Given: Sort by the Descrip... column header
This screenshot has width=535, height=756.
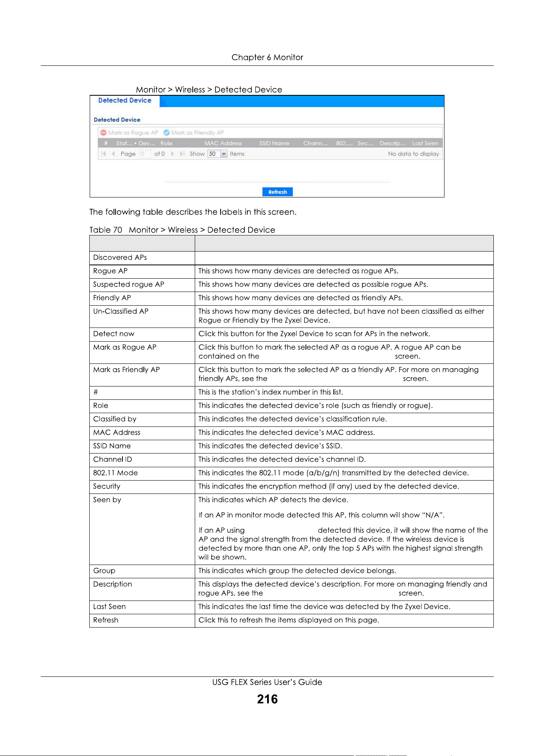Looking at the screenshot, I should (393, 143).
